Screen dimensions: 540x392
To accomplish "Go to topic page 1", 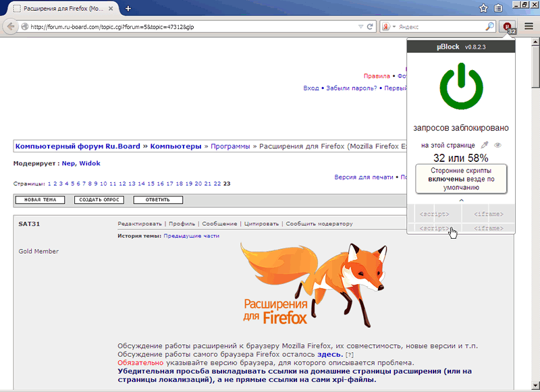I will click(x=49, y=184).
